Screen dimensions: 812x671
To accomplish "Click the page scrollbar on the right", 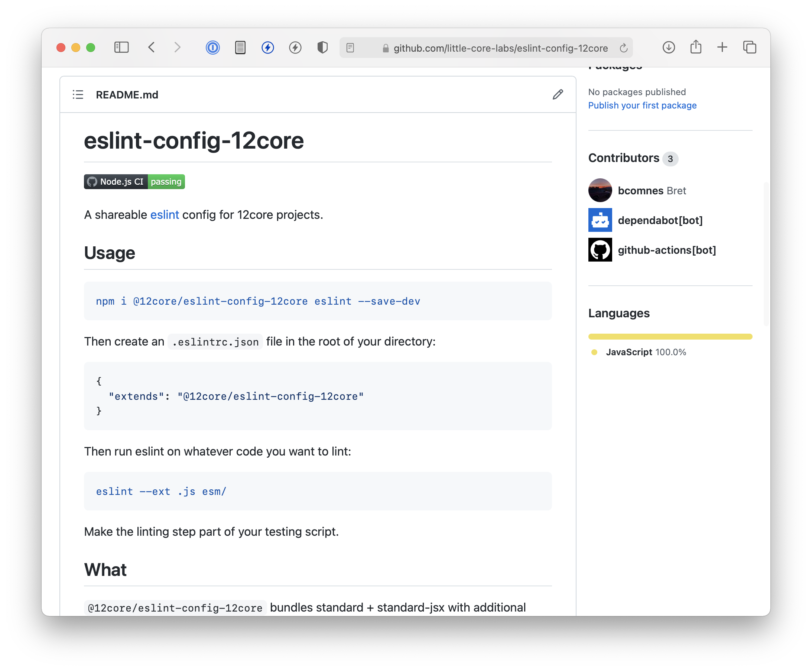I will [x=766, y=254].
